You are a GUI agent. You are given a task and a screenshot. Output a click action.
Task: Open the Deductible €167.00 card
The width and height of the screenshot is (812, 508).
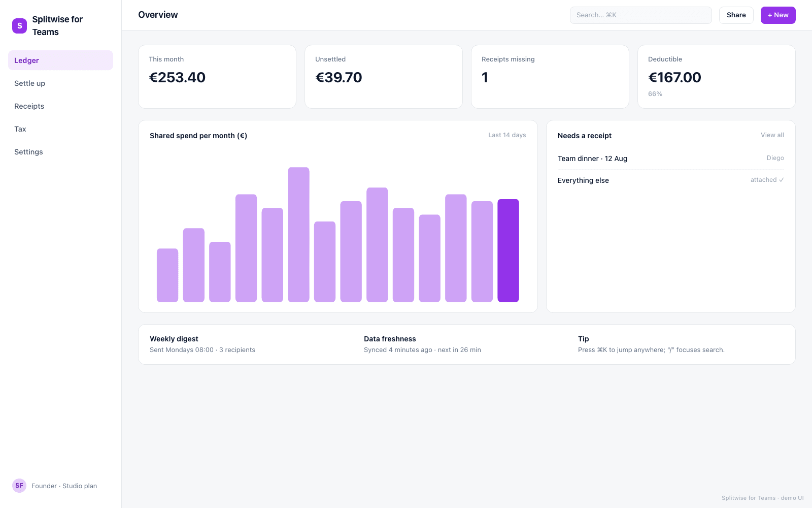point(717,77)
